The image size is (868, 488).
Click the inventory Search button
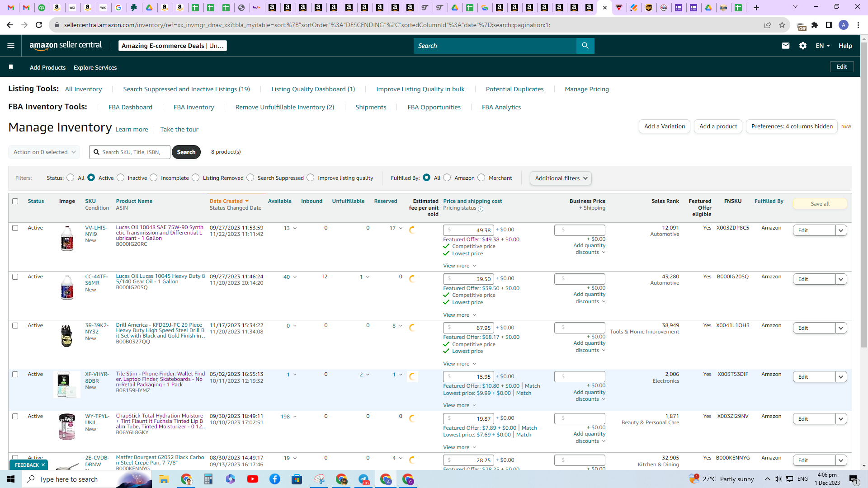[186, 152]
